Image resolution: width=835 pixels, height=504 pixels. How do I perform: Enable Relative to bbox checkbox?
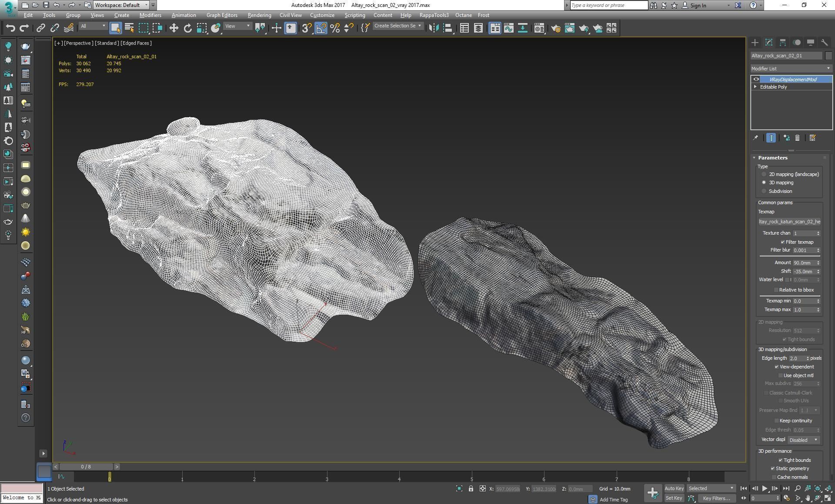click(776, 290)
